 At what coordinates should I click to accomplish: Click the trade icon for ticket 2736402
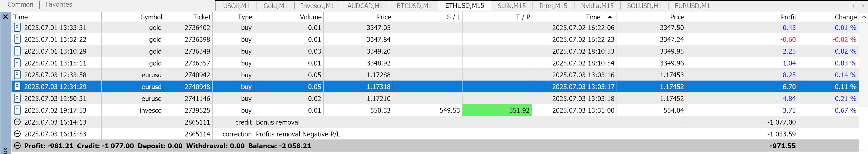point(17,27)
